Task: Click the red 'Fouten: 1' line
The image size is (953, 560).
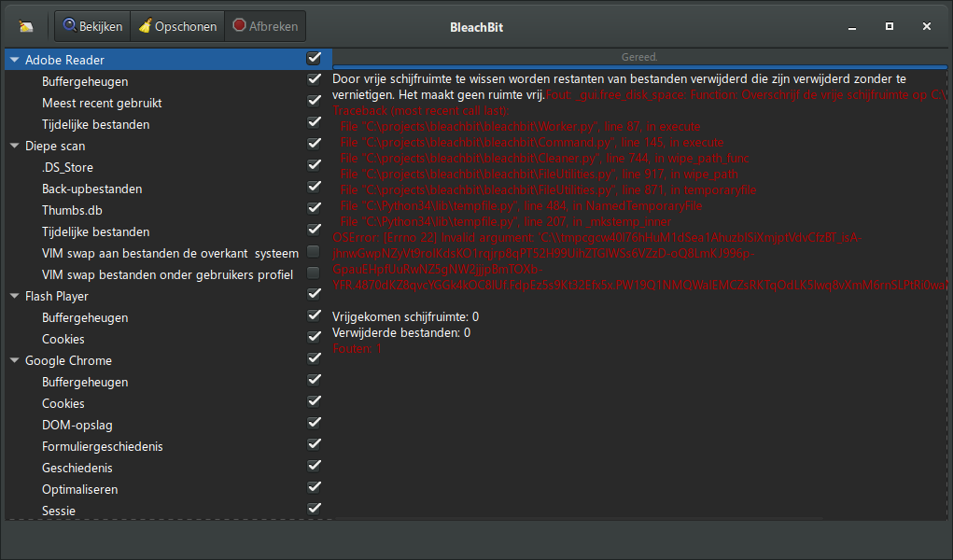Action: pyautogui.click(x=357, y=348)
